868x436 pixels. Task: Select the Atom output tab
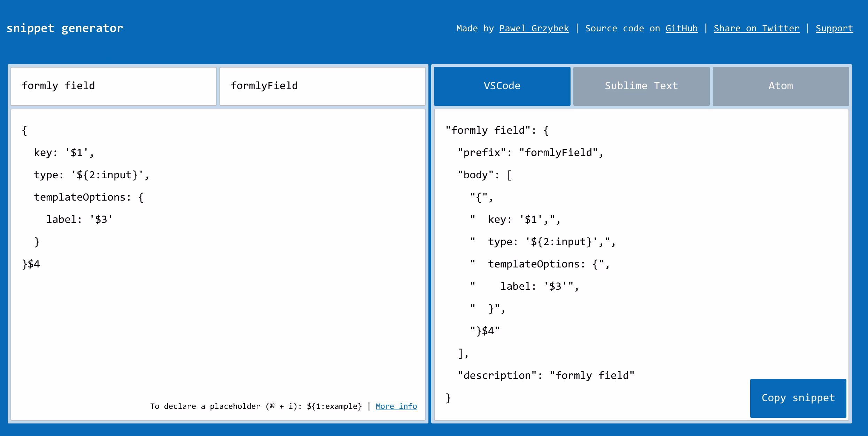click(x=781, y=86)
